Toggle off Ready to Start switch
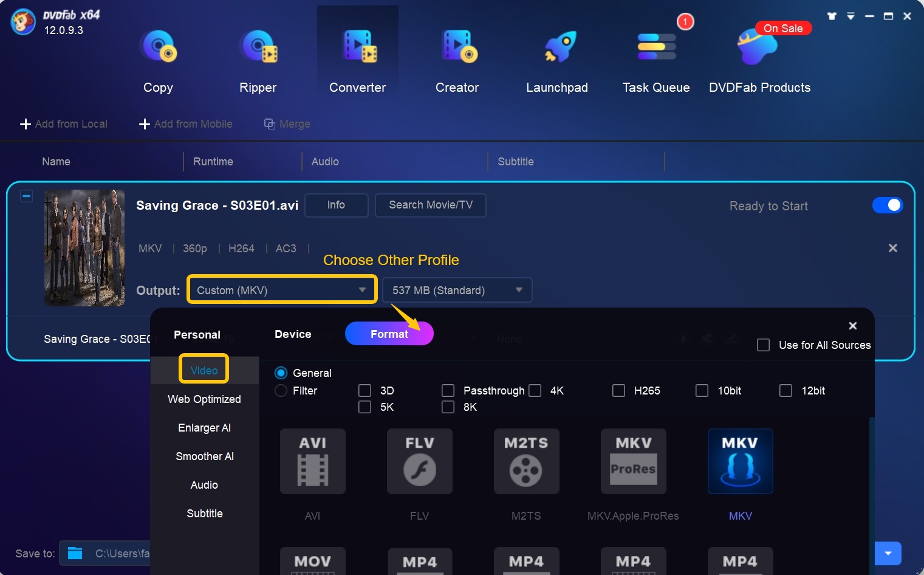 click(888, 205)
